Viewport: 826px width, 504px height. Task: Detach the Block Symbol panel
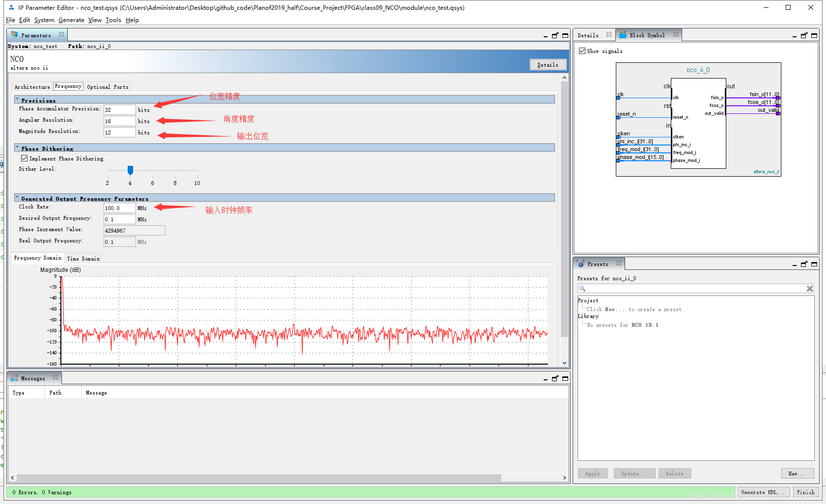coord(804,35)
